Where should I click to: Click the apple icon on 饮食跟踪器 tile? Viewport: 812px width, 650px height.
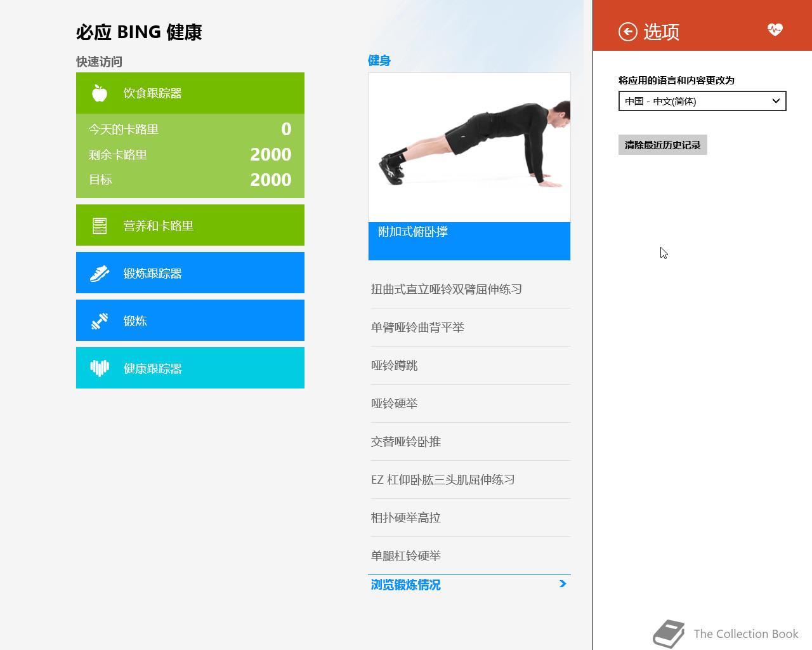pos(100,93)
